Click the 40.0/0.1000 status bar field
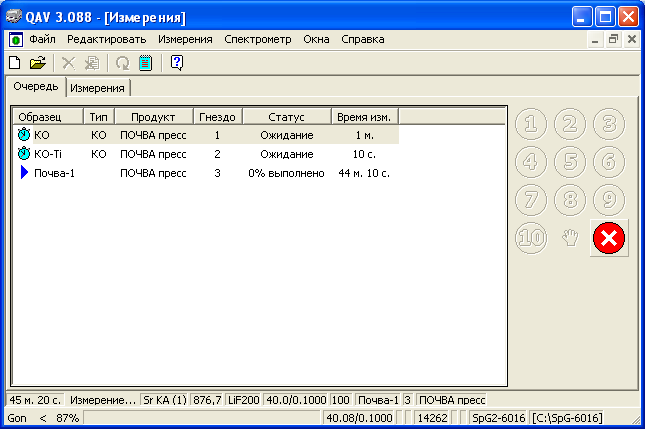Screen dimensions: 645x429 click(296, 400)
